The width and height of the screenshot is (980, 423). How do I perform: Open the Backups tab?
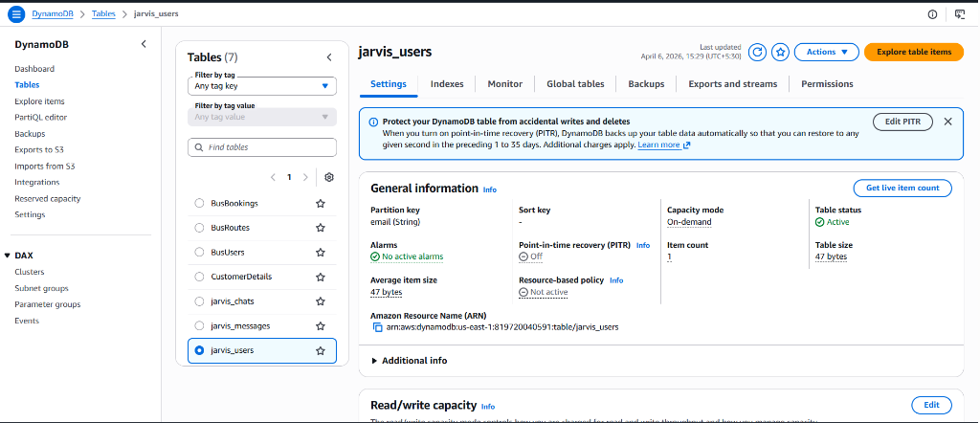coord(646,83)
